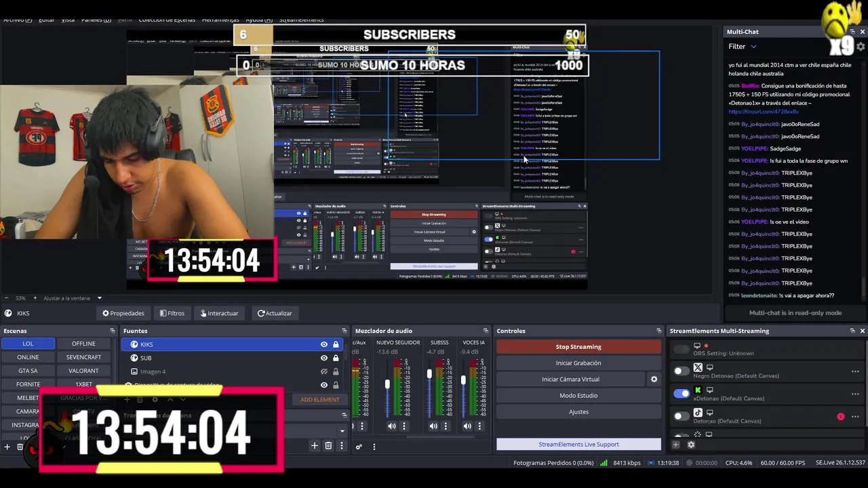Click SUBSSS volume slider
The height and width of the screenshot is (488, 868).
click(429, 374)
